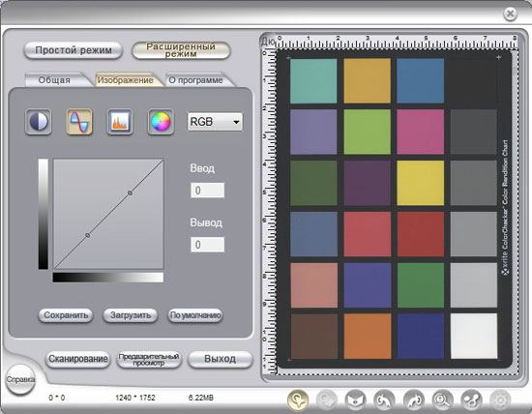Click the white patch in preview
532x414 pixels.
click(x=474, y=336)
